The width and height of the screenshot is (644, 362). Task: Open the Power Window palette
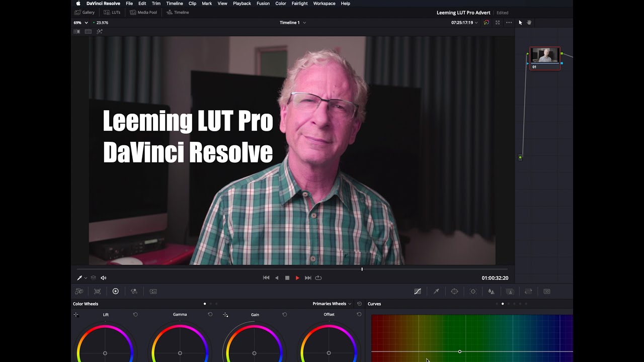point(454,291)
